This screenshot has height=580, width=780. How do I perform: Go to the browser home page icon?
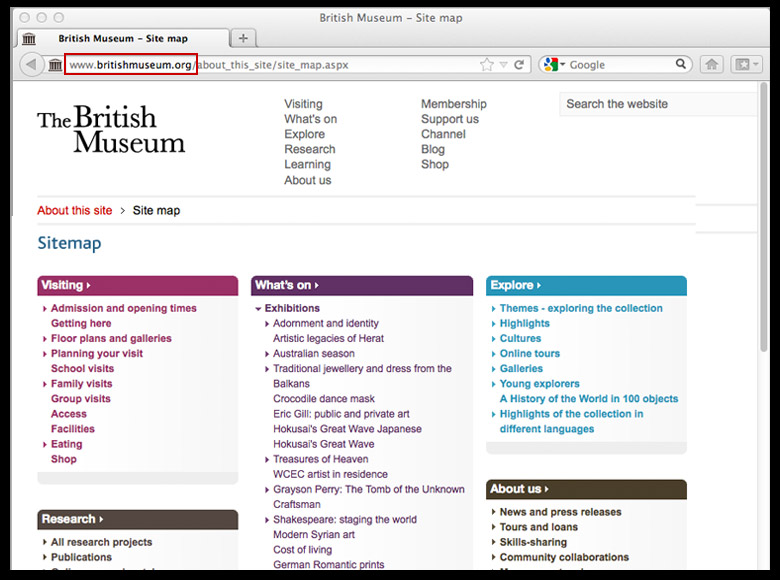[x=711, y=65]
